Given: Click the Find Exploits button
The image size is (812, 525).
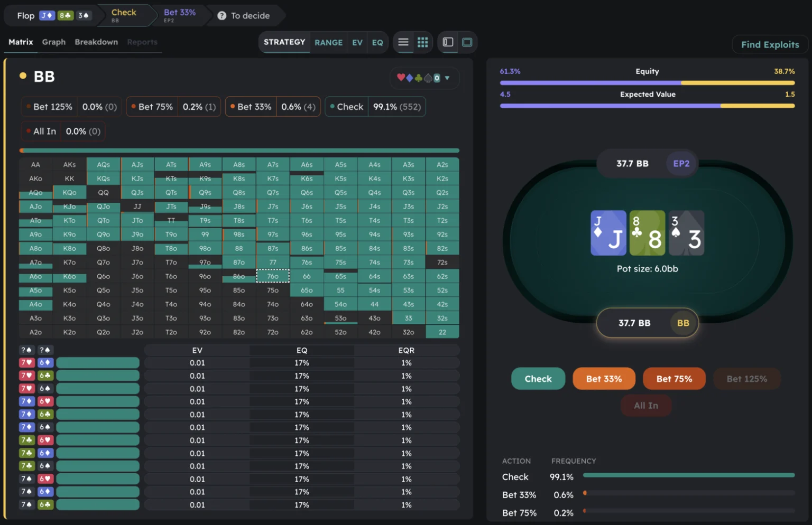Looking at the screenshot, I should click(769, 45).
